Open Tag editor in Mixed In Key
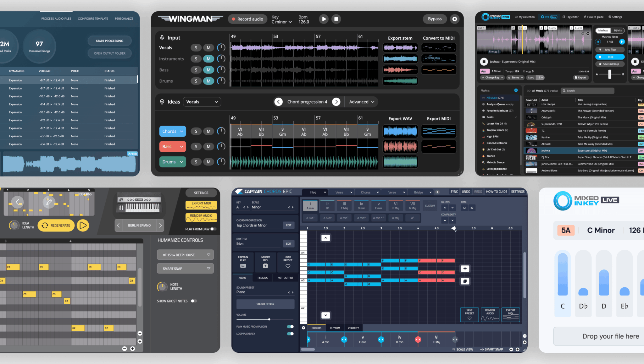Image resolution: width=644 pixels, height=364 pixels. tap(570, 17)
